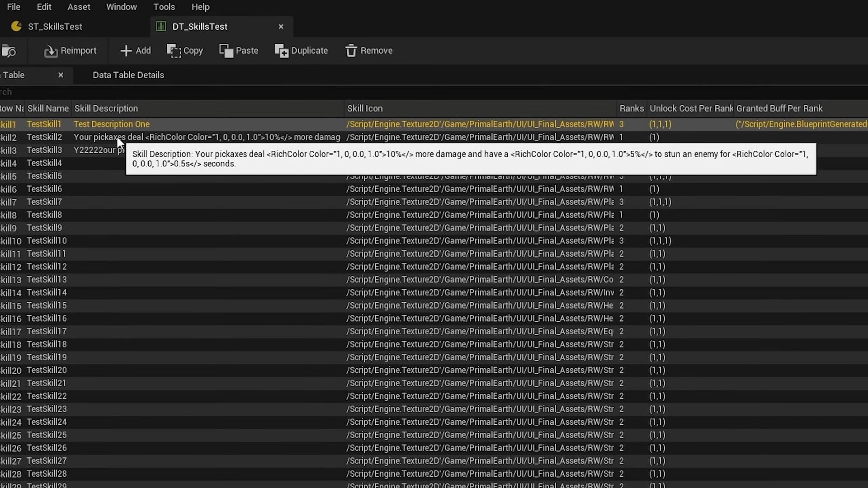
Task: Open the File menu
Action: click(x=14, y=7)
